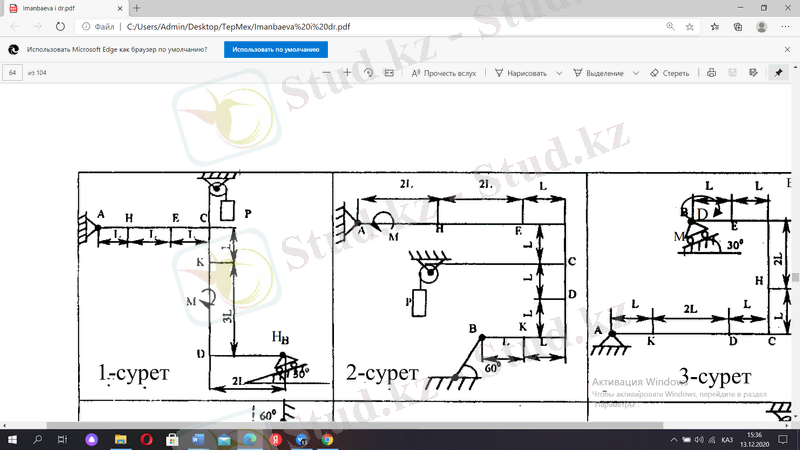Switch to Word on the taskbar
Screen dimensions: 800x450
coord(198,439)
